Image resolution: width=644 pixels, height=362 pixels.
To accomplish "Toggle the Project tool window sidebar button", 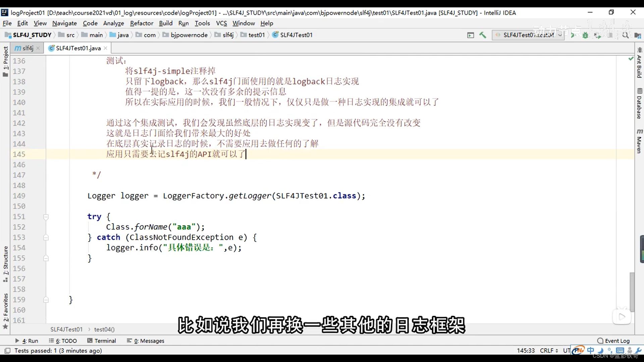I will point(5,61).
